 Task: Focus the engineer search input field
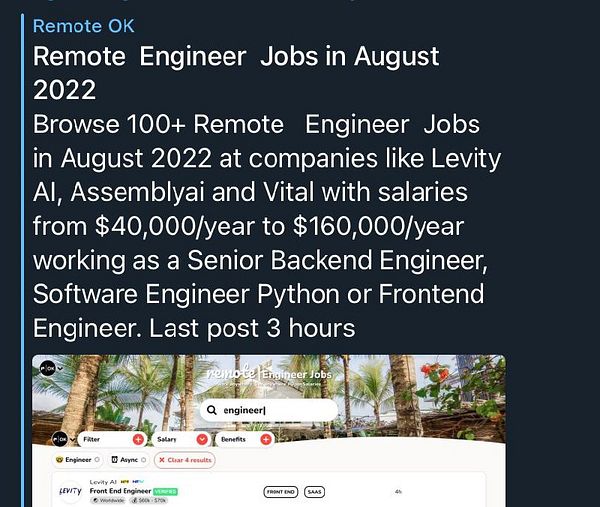(269, 410)
